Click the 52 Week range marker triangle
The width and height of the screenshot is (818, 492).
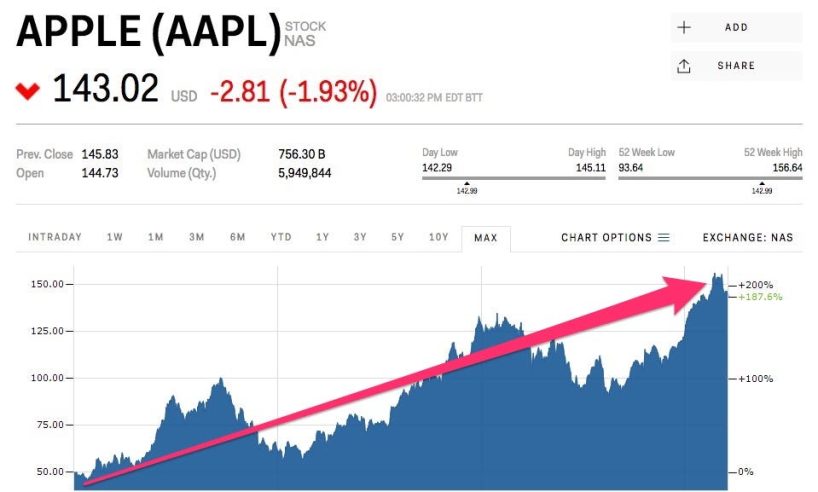click(x=762, y=183)
